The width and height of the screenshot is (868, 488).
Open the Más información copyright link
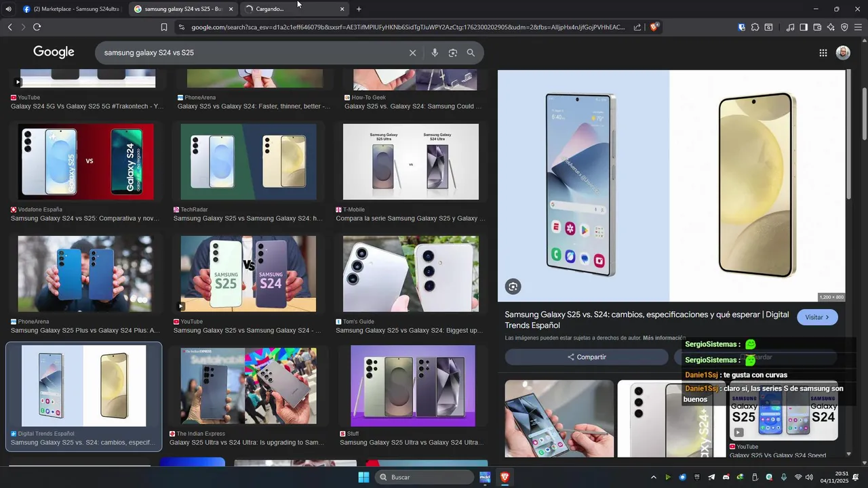(x=664, y=338)
